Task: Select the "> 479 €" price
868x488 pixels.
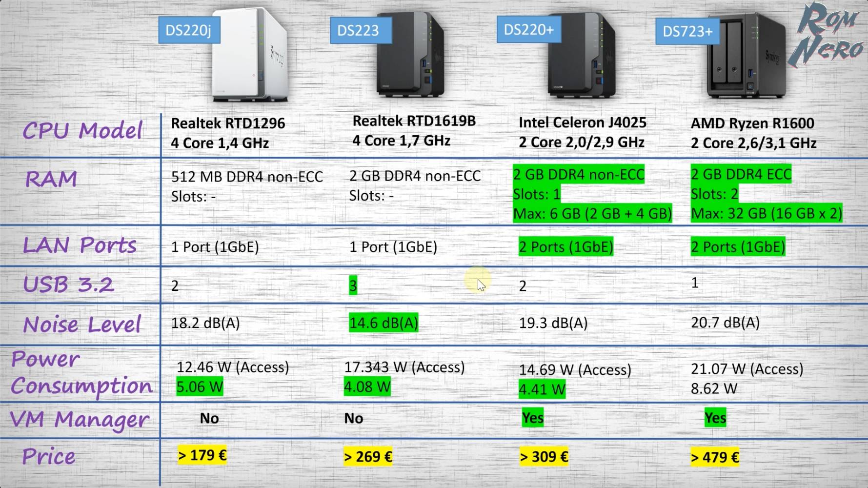Action: (x=715, y=457)
